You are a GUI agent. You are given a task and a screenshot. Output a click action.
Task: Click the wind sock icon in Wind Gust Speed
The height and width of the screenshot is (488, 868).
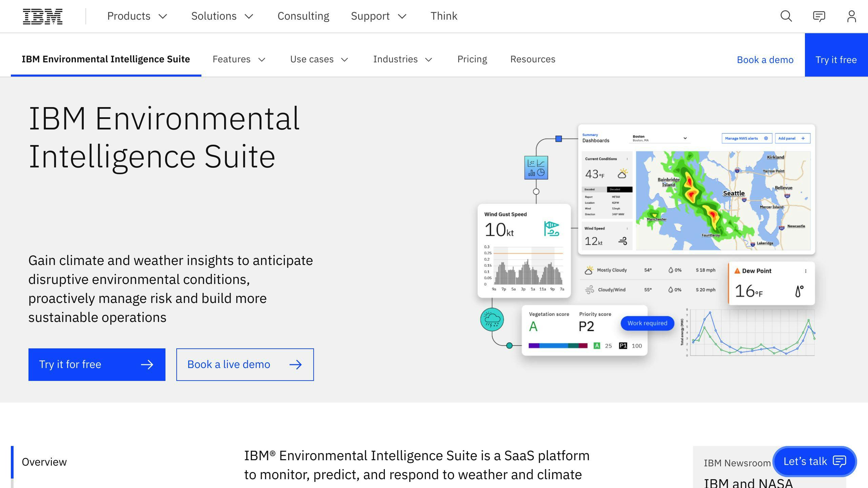(x=551, y=229)
